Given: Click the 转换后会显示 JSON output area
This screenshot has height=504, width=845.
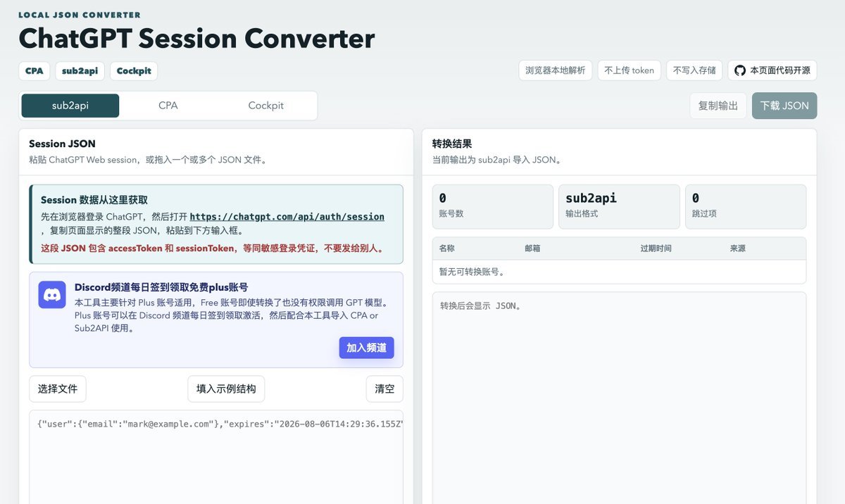Looking at the screenshot, I should pos(619,398).
